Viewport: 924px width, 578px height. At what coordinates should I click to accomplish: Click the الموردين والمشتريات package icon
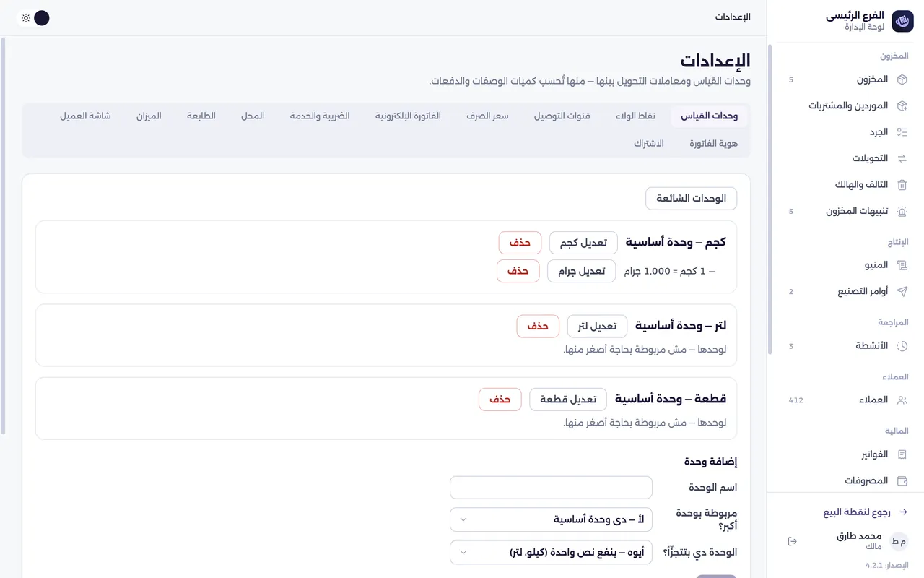coord(902,105)
